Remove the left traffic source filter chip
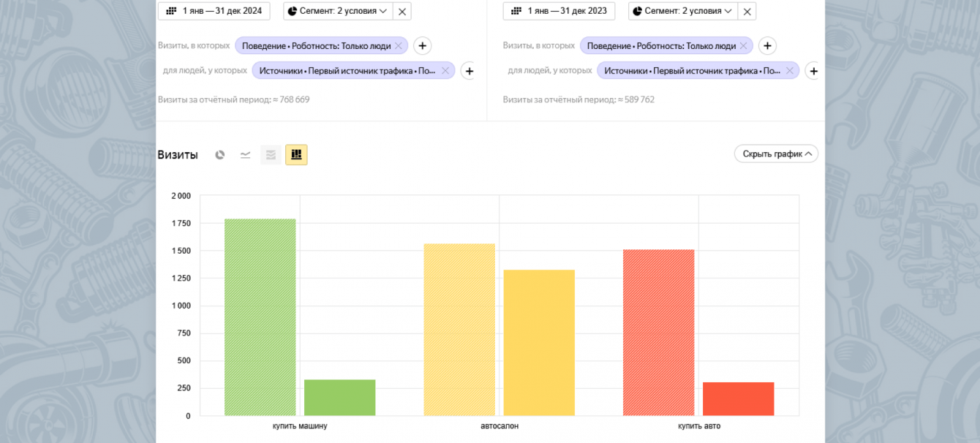The height and width of the screenshot is (443, 980). click(x=445, y=71)
